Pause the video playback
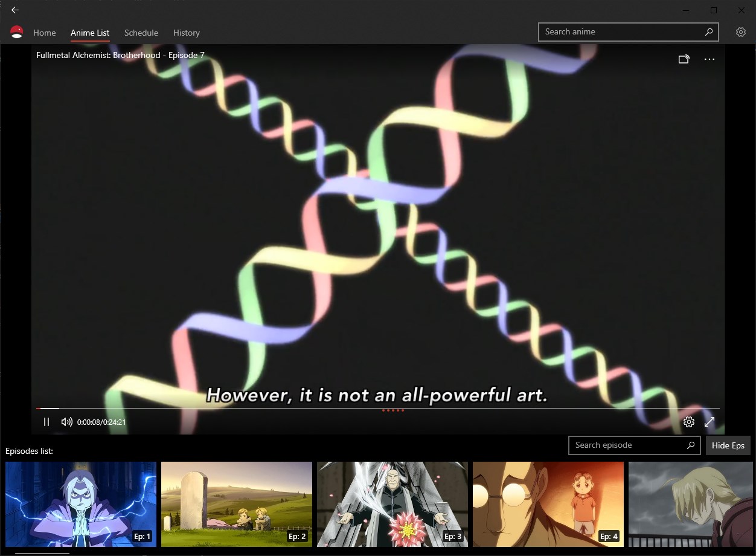 click(x=46, y=422)
